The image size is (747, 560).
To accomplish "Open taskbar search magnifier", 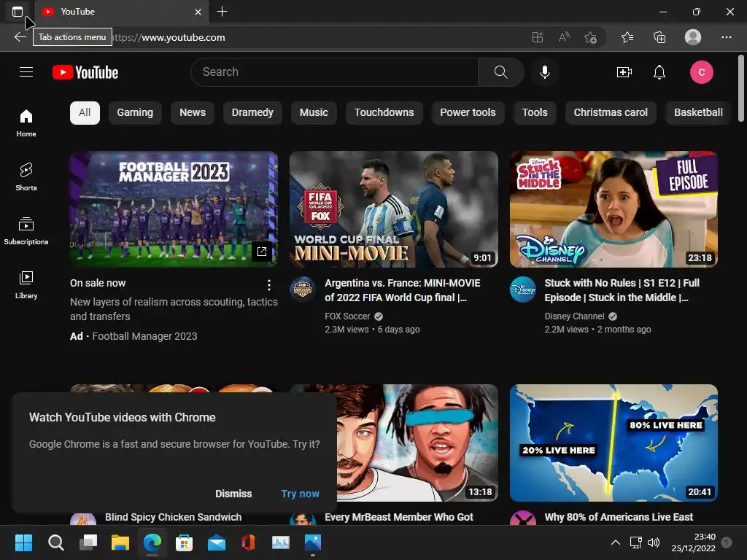I will [x=55, y=542].
